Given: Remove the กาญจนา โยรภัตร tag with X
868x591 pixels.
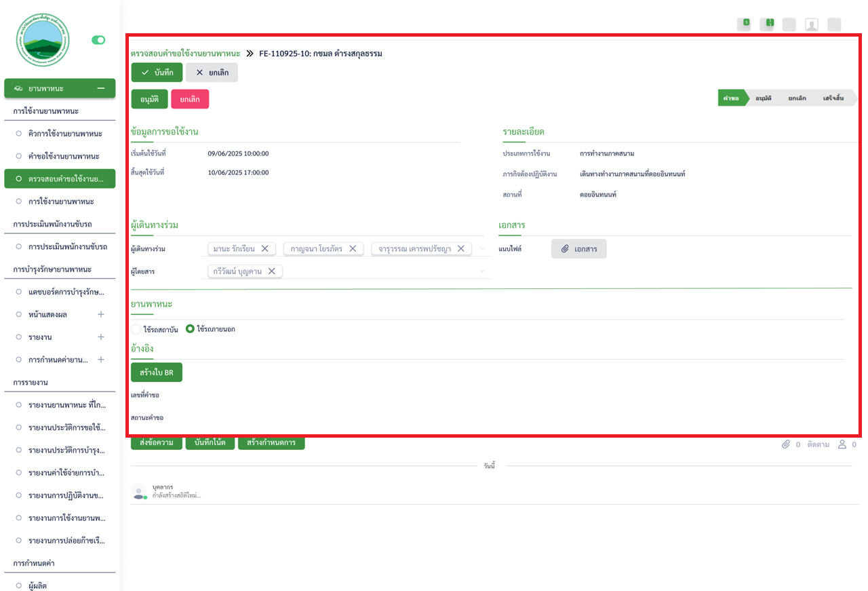Looking at the screenshot, I should tap(353, 249).
